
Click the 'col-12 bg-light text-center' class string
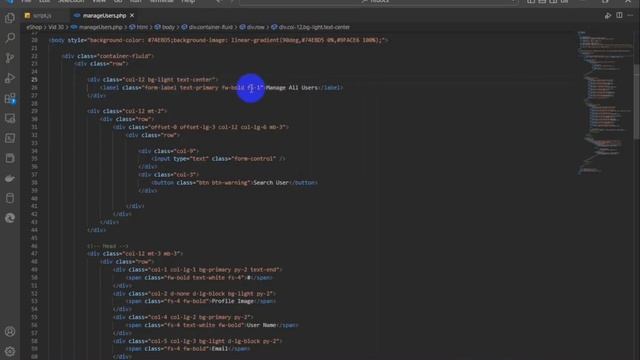169,80
